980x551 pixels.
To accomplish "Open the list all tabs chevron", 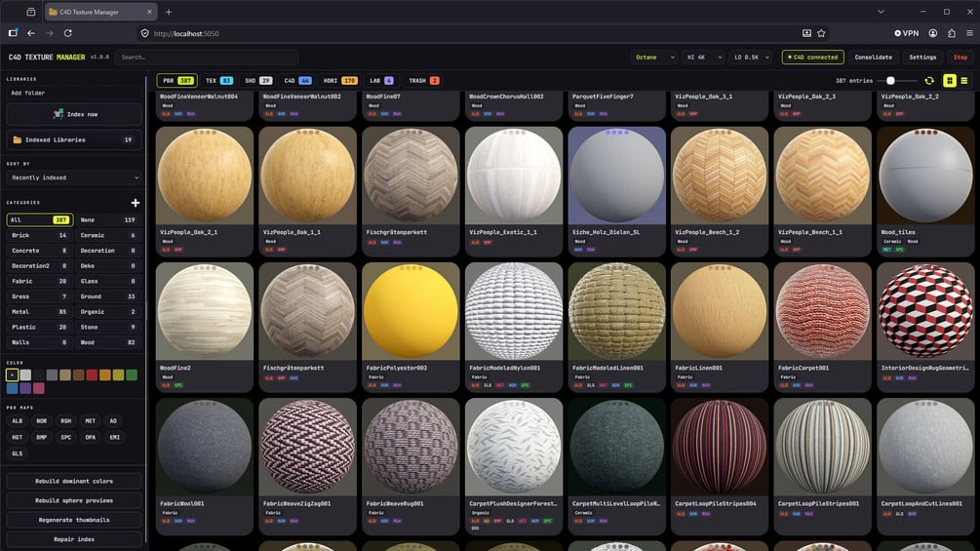I will coord(881,12).
